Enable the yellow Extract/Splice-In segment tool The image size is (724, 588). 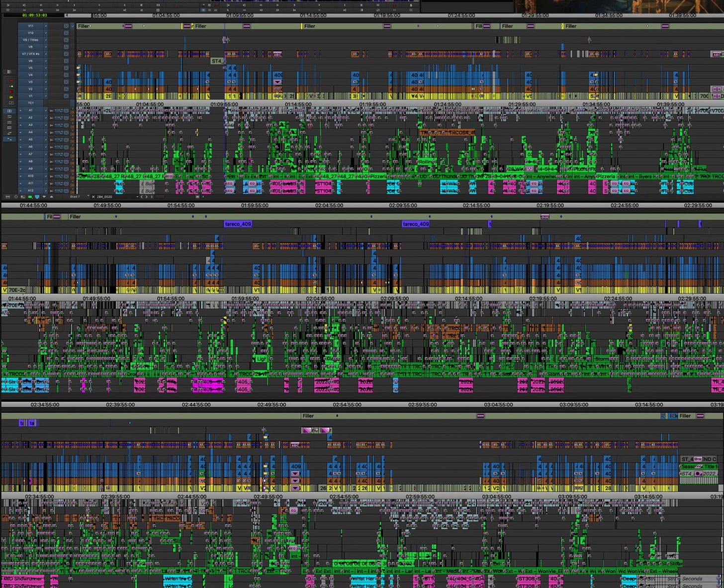(x=11, y=87)
